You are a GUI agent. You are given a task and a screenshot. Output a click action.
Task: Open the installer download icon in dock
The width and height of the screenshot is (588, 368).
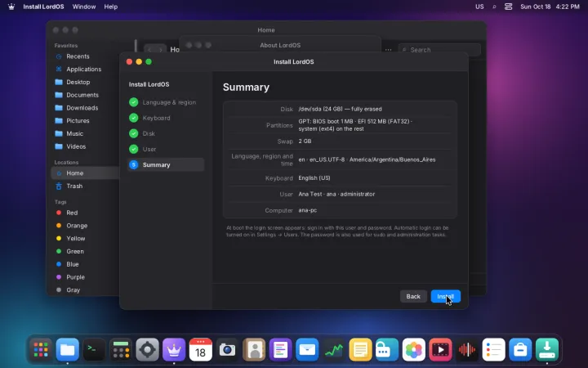(x=546, y=350)
